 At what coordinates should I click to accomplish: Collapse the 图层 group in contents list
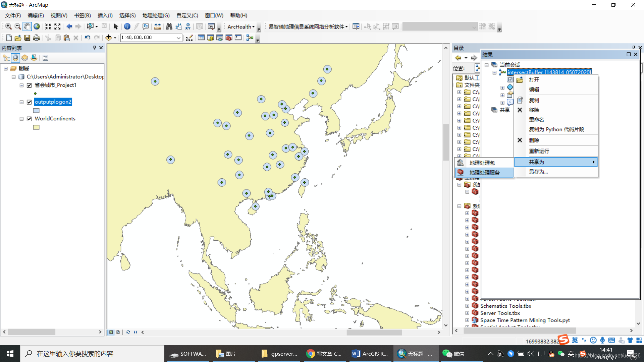[x=6, y=68]
